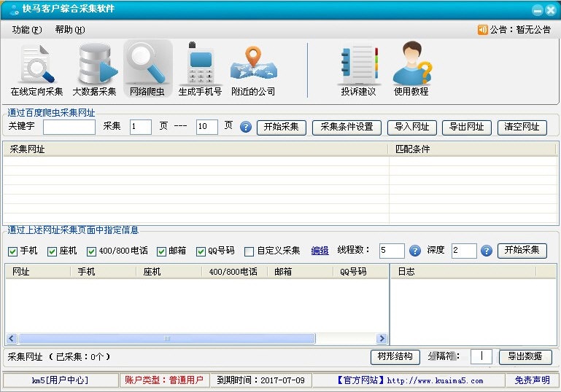561x392 pixels.
Task: Click the 分隔符 input field
Action: pos(481,356)
